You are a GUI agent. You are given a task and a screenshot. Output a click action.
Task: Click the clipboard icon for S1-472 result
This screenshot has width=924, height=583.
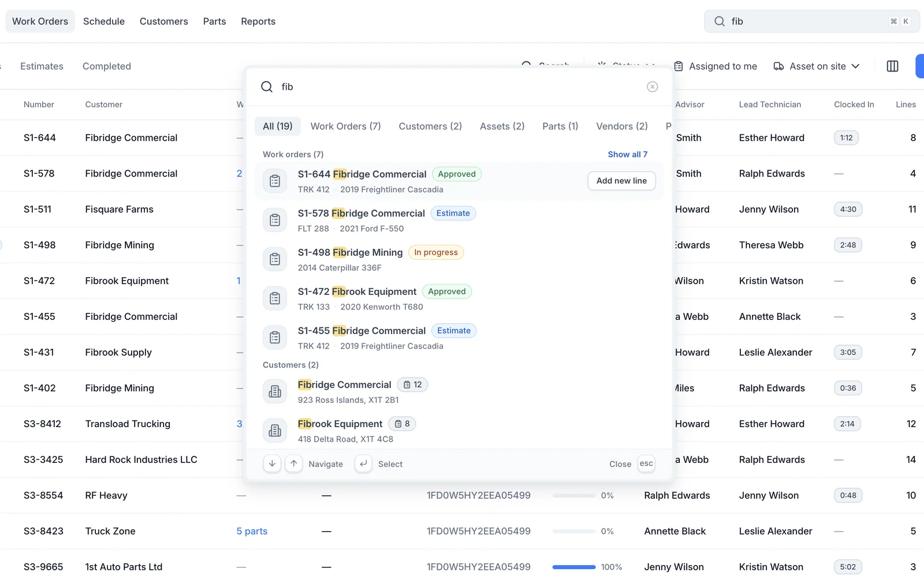click(x=275, y=298)
